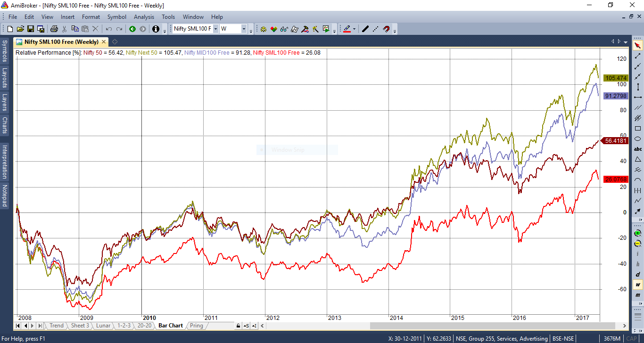This screenshot has width=644, height=343.
Task: Switch to the Lunar sheet tab
Action: click(103, 326)
